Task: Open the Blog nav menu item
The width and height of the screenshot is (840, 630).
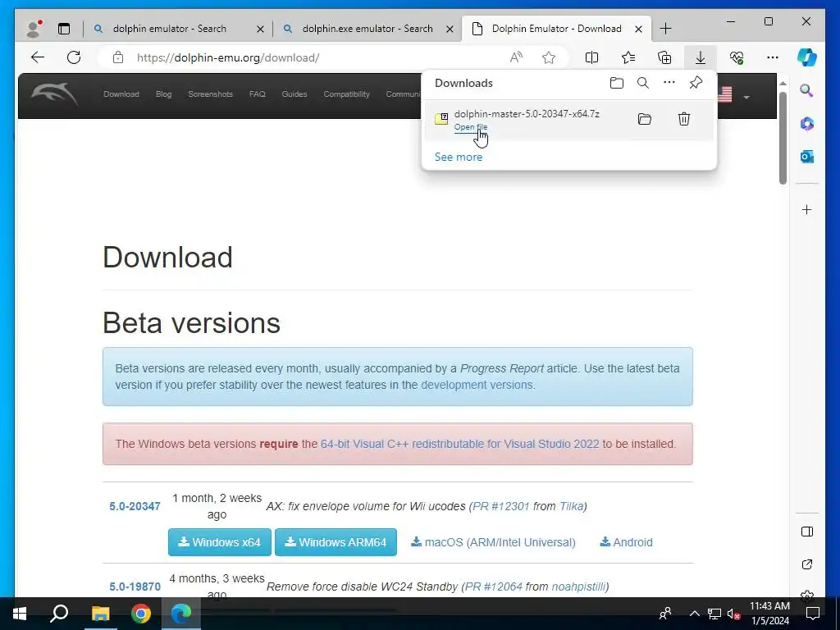Action: (163, 94)
